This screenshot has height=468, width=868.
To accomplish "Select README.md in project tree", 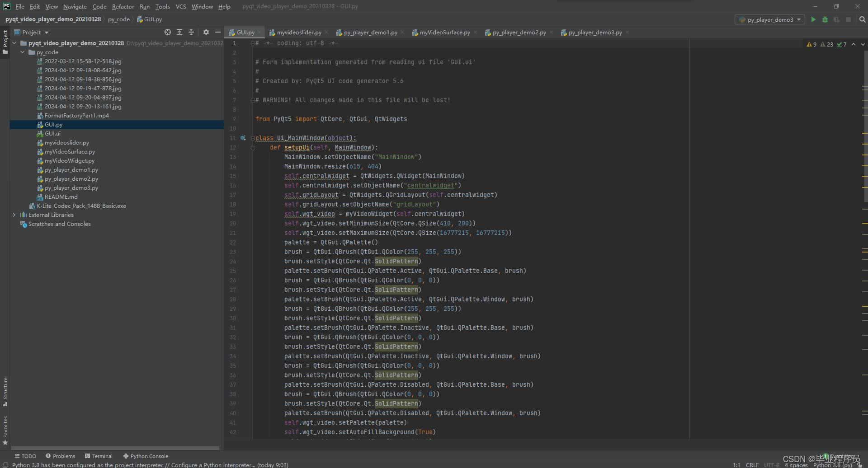I will (61, 197).
